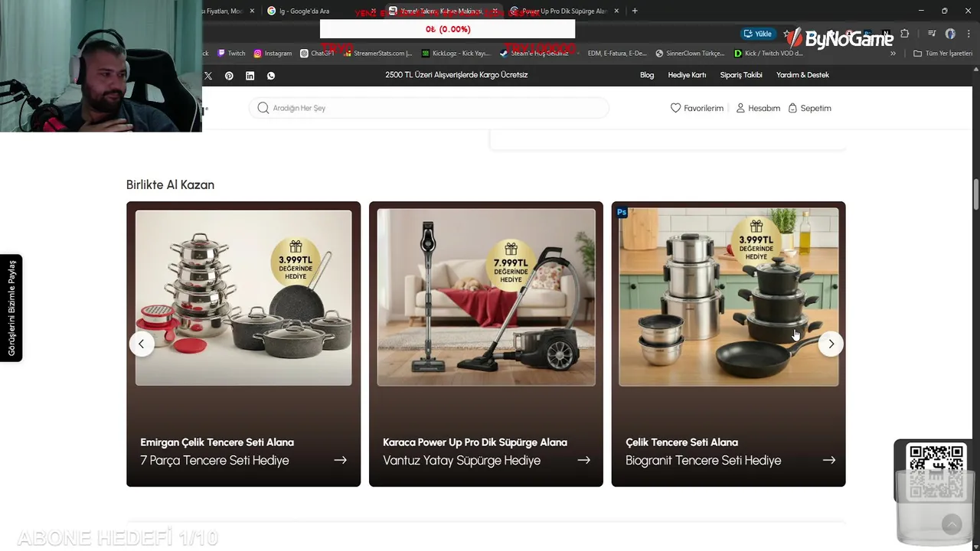This screenshot has width=980, height=551.
Task: Click the 7 Parça Tencere Seti Hediye text
Action: pos(214,460)
